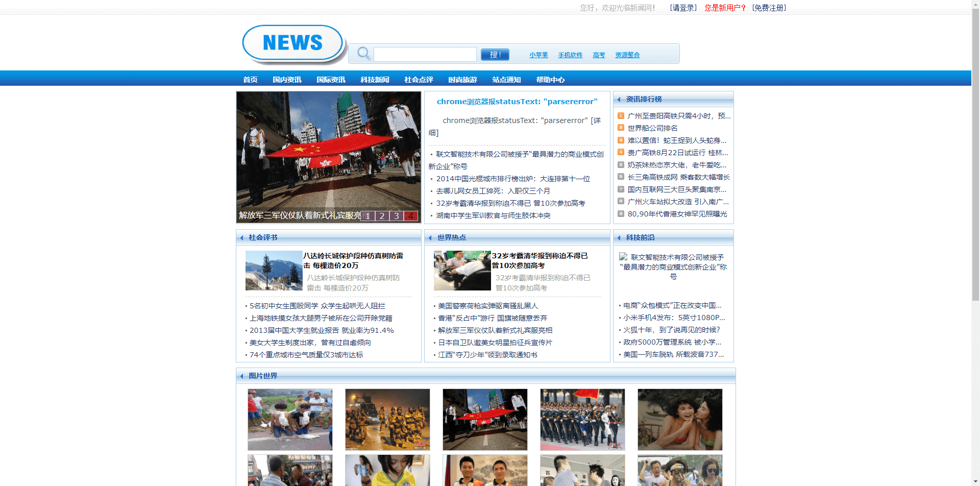Open 八达岭长城保护段 bold headline
Screen dimensions: 980x486
tap(353, 260)
